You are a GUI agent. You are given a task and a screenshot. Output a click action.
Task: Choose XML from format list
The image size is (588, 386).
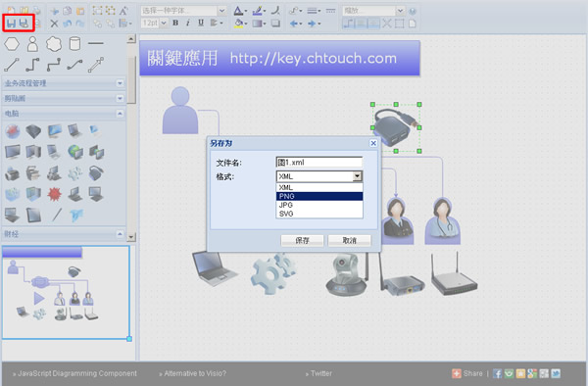click(319, 187)
